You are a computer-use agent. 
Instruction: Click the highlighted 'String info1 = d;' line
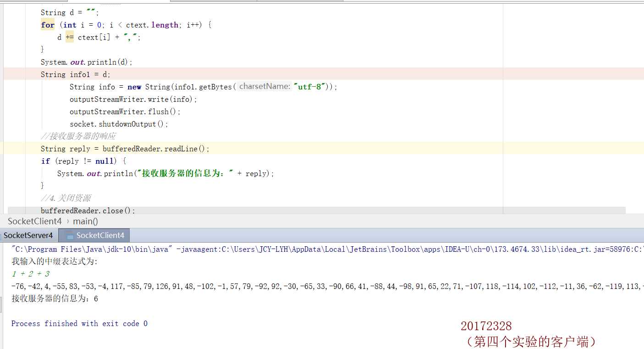[76, 74]
